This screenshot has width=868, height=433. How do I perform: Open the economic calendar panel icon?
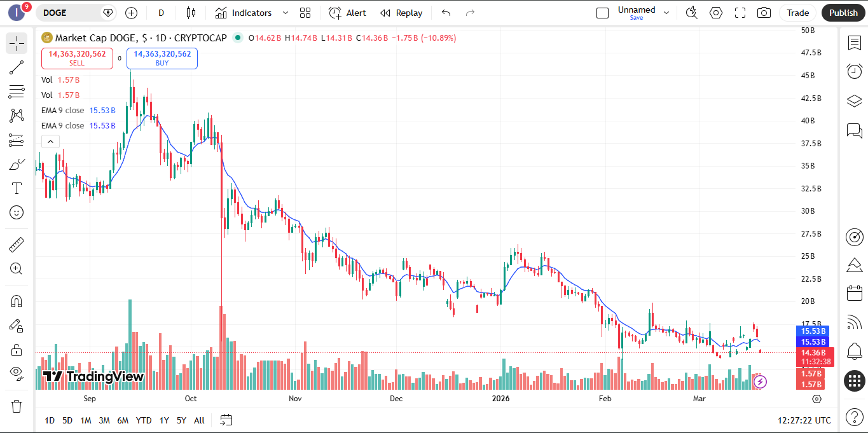pos(855,293)
